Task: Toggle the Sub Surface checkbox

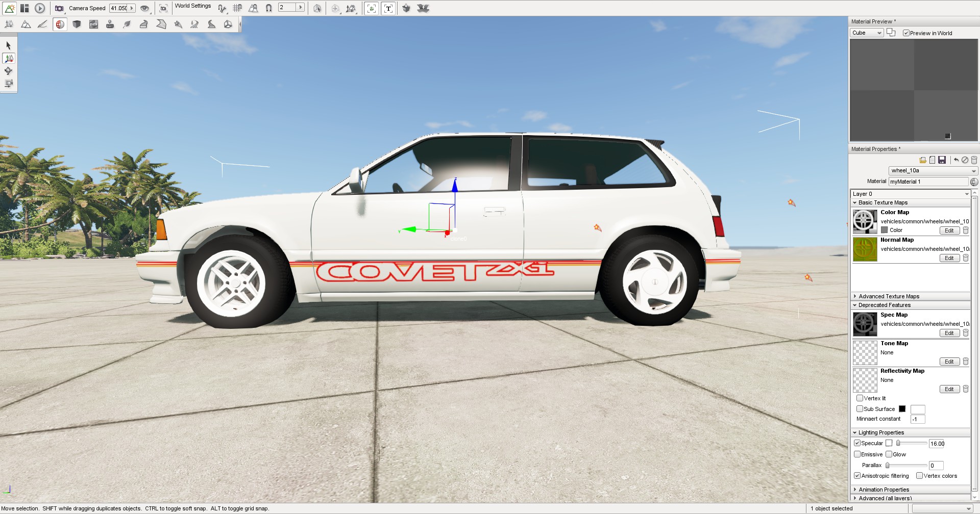Action: [860, 409]
